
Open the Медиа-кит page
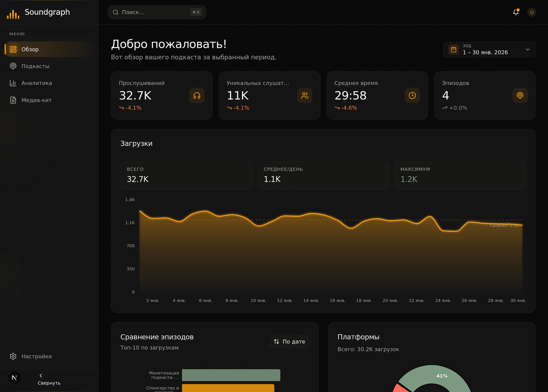37,100
